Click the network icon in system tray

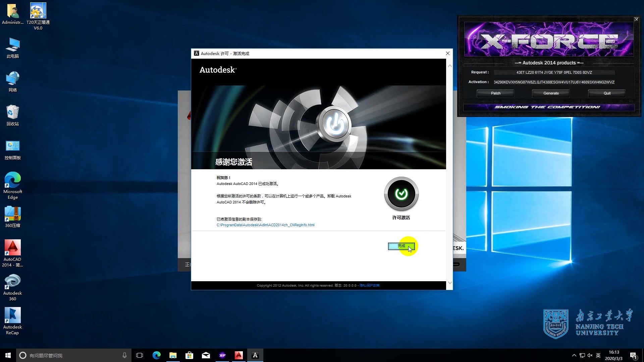click(x=582, y=355)
